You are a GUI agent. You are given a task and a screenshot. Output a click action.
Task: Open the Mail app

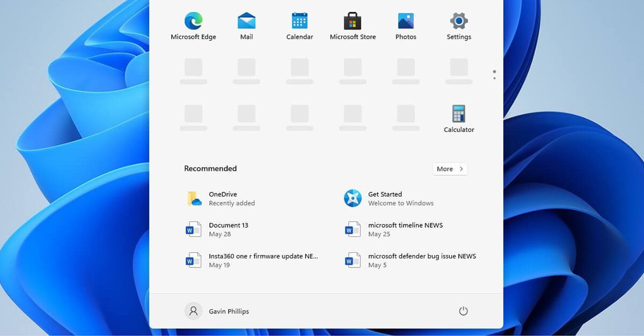click(x=246, y=21)
